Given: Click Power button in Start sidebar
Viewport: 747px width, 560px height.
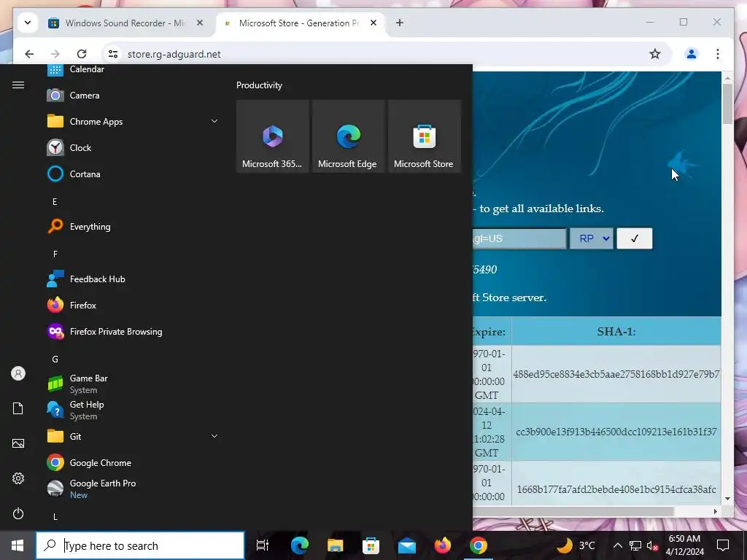Looking at the screenshot, I should click(18, 513).
